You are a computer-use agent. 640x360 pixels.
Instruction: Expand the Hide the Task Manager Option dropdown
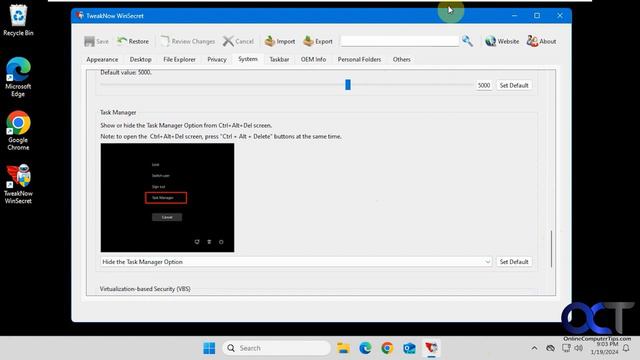tap(296, 262)
